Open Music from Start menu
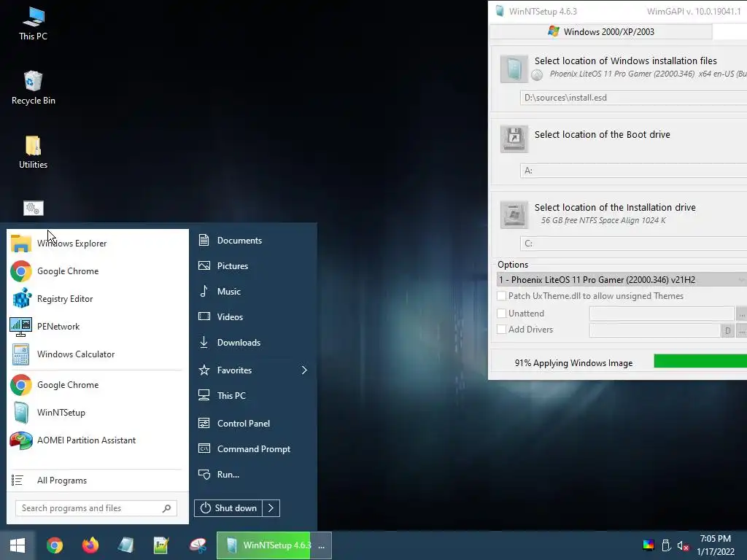 pos(252,292)
